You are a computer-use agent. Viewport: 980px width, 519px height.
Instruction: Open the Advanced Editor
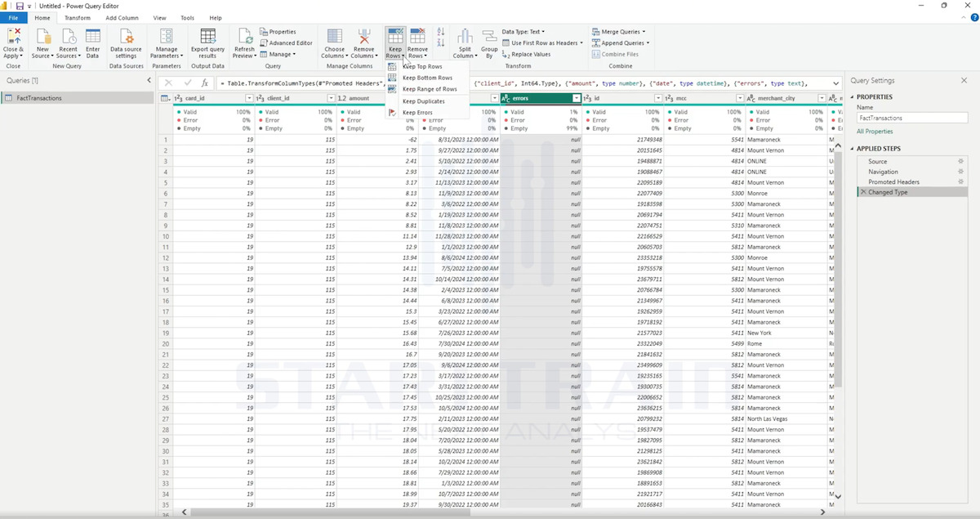[x=286, y=43]
